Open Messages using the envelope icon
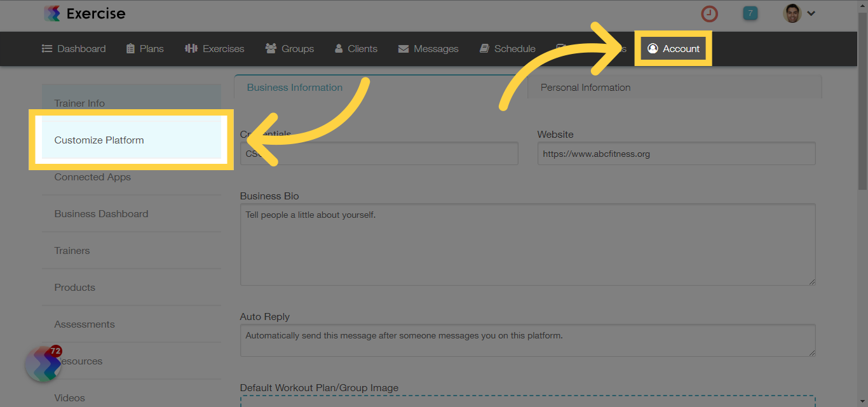Screen dimensions: 868x407 [x=403, y=48]
